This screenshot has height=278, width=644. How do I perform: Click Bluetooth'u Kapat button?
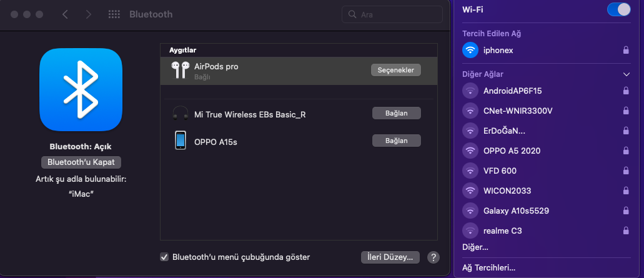click(x=81, y=162)
